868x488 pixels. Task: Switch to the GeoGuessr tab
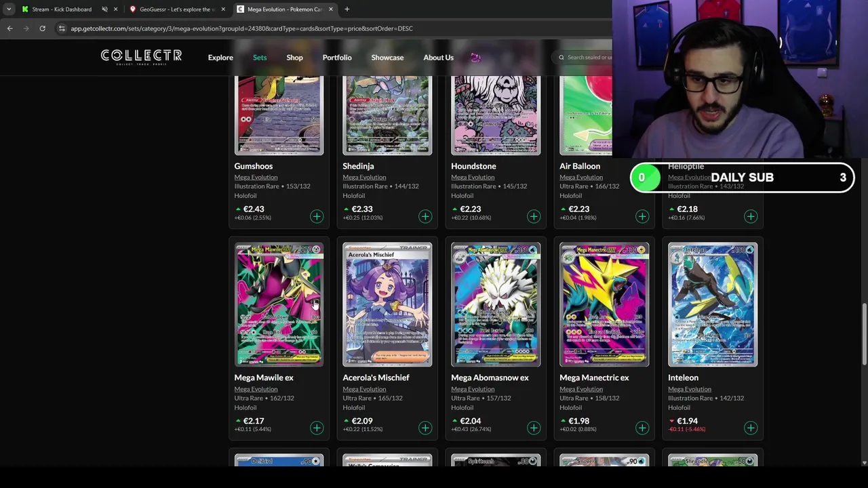pyautogui.click(x=178, y=9)
